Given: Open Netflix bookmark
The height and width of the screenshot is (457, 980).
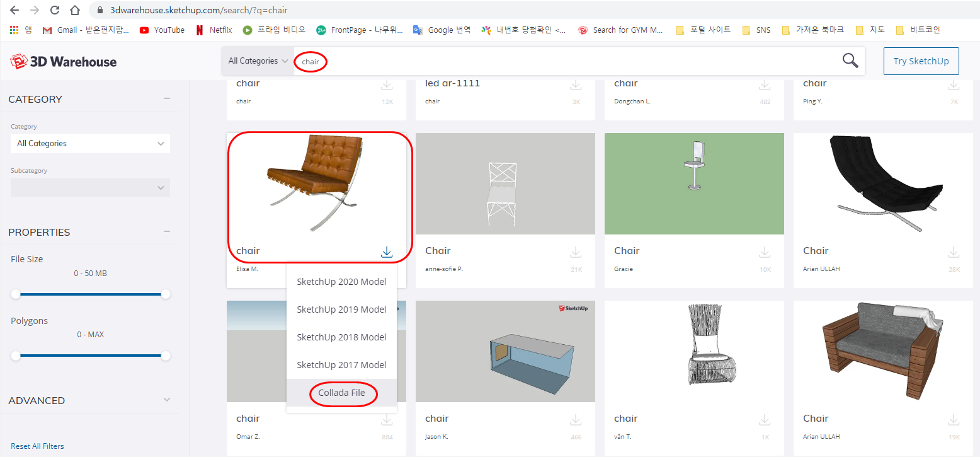Looking at the screenshot, I should pyautogui.click(x=214, y=30).
